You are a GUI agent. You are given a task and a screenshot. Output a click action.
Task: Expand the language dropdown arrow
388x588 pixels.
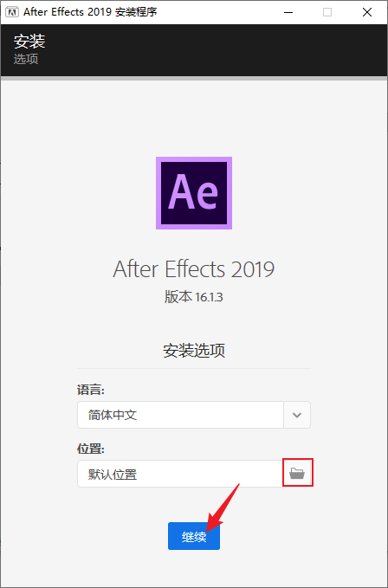pos(297,415)
